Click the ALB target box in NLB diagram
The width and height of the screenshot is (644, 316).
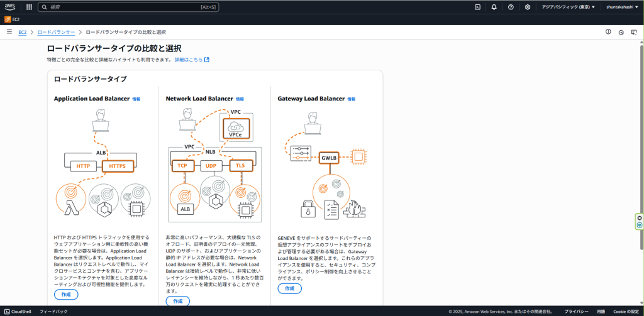click(186, 209)
